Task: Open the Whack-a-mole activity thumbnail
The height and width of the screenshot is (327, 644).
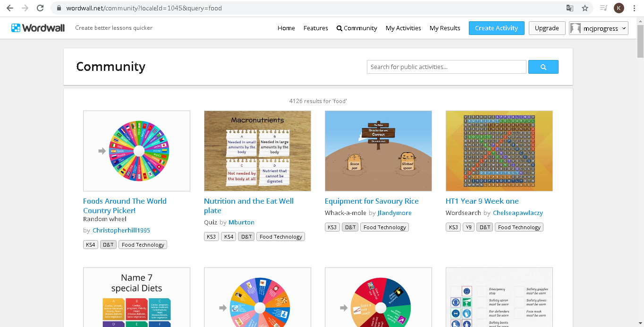Action: (378, 151)
